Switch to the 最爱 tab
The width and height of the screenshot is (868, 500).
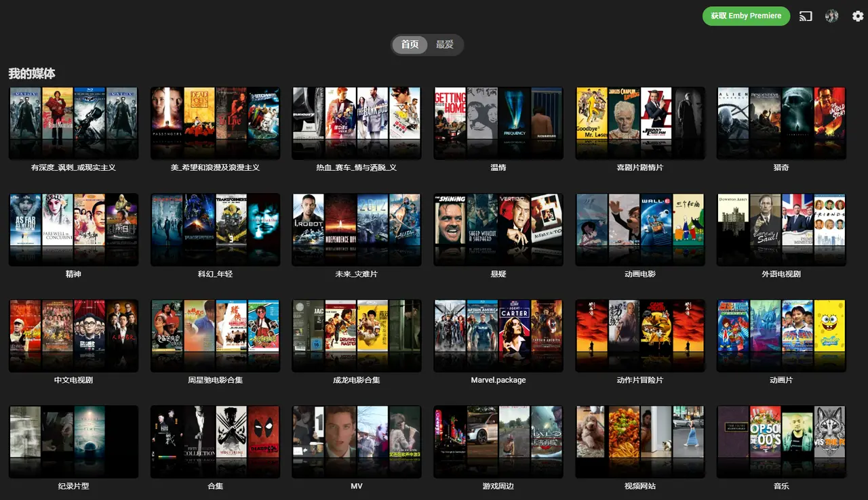coord(445,45)
